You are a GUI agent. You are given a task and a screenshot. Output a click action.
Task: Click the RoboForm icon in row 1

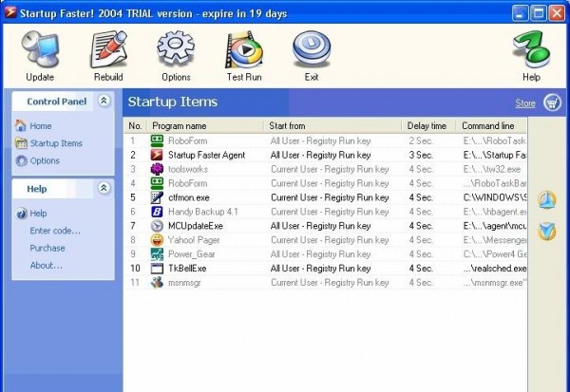[x=157, y=140]
